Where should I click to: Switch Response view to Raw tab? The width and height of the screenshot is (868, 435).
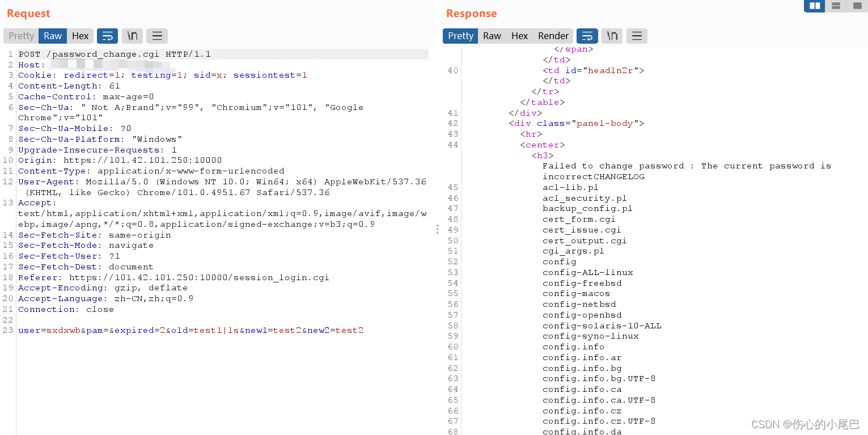(492, 36)
